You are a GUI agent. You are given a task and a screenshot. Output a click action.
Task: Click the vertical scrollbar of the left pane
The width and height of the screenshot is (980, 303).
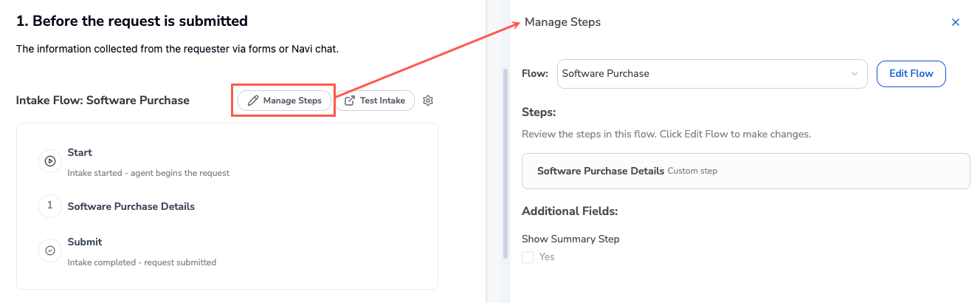(x=505, y=163)
